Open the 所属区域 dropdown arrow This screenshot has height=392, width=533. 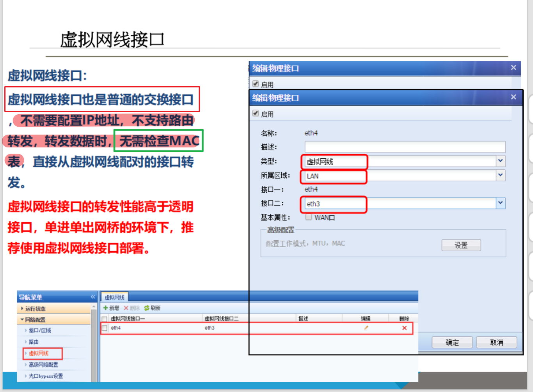501,175
